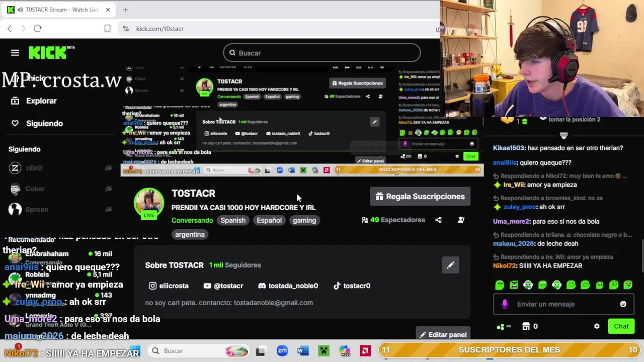Open Word from the Windows taskbar

[x=303, y=351]
